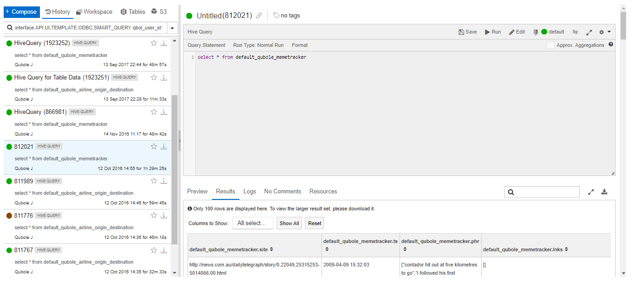
Task: Enable Approx. Aggregations checkbox
Action: click(x=550, y=45)
